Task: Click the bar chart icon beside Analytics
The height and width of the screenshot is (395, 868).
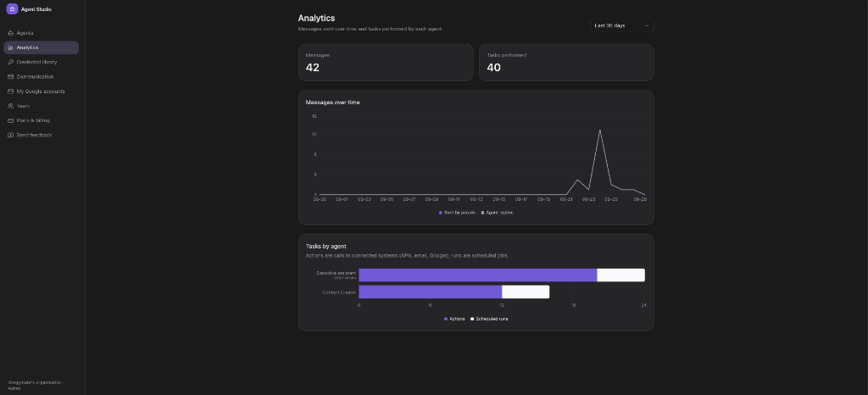Action: coord(10,47)
